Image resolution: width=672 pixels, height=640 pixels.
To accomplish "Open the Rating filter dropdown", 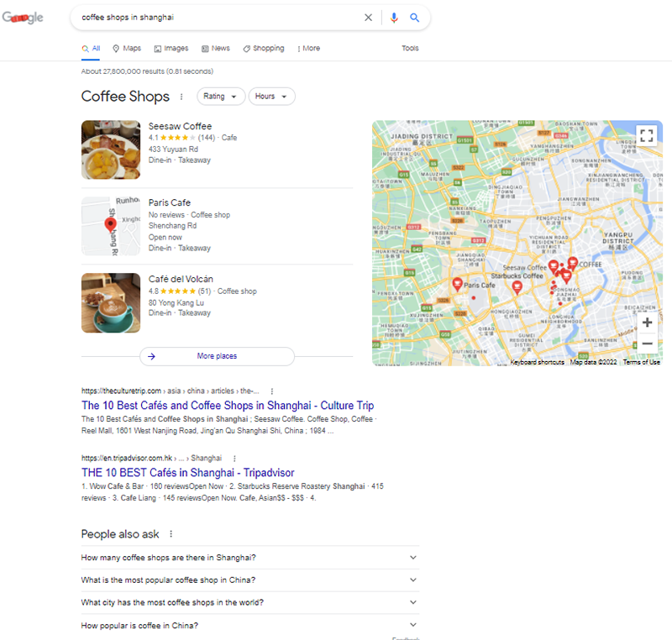I will 221,97.
